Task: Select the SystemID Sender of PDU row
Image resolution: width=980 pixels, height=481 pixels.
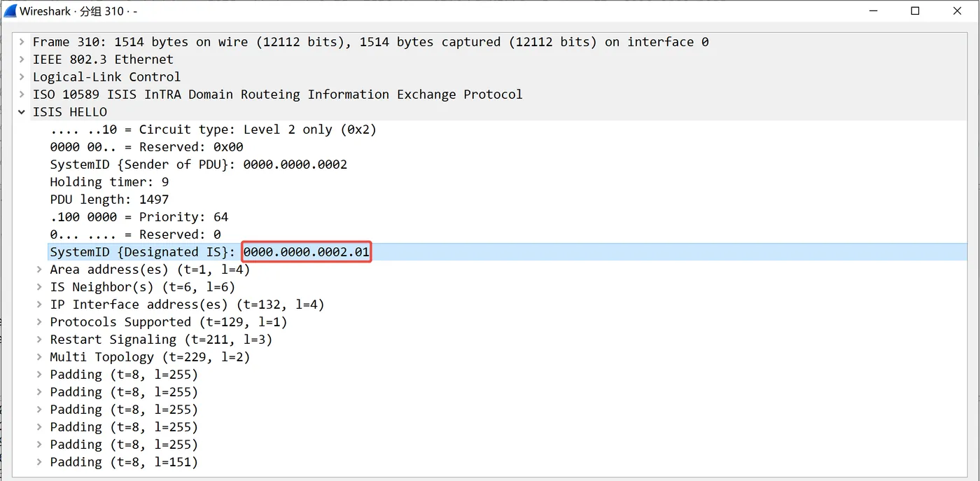Action: coord(198,165)
